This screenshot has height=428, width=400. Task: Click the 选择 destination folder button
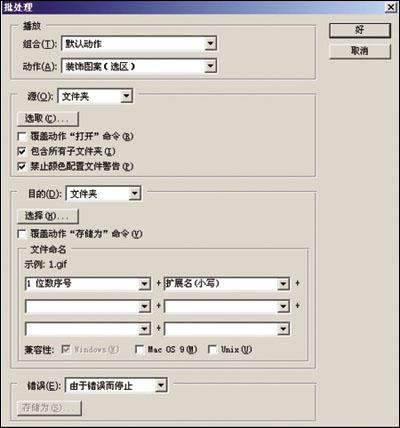pyautogui.click(x=48, y=216)
